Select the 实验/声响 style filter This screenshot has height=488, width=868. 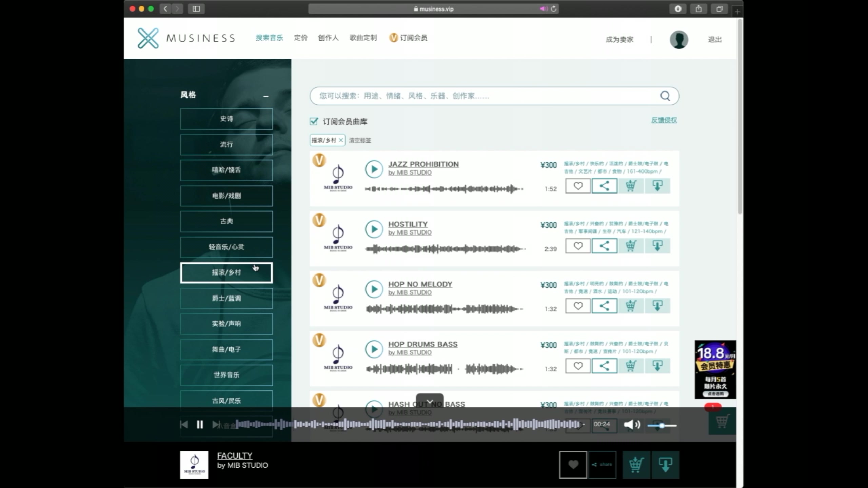226,324
